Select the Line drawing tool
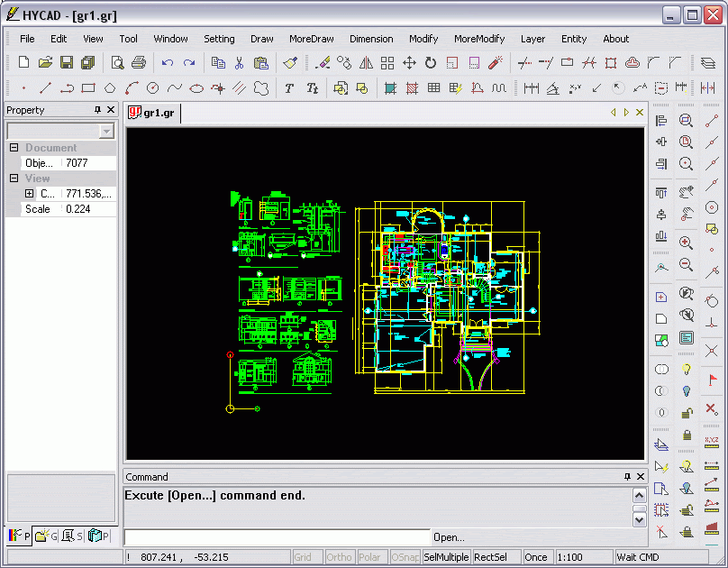The image size is (728, 568). pyautogui.click(x=44, y=88)
